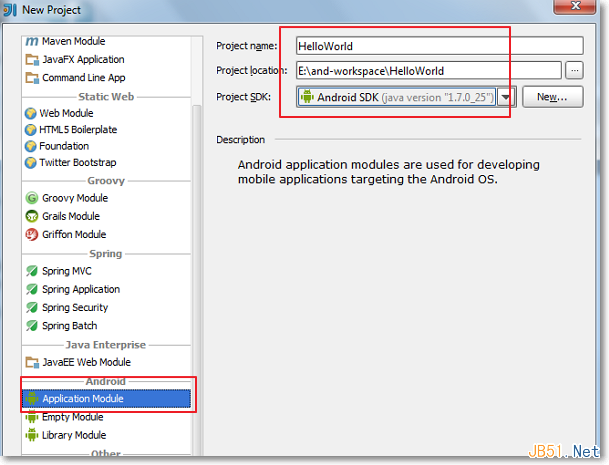Click the Web Module globe icon
Screen dimensions: 609x465
30,113
